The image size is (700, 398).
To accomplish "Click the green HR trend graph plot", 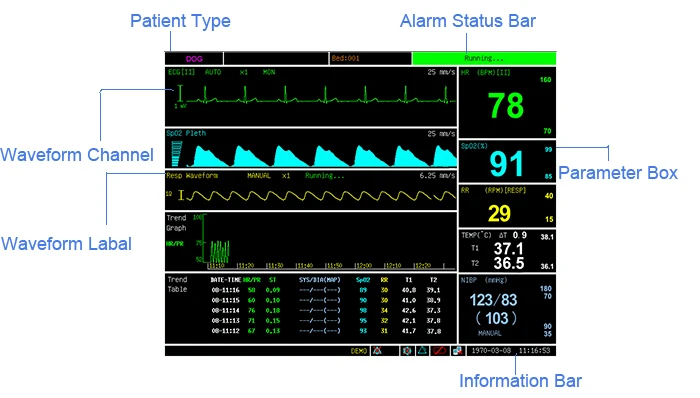I will [x=220, y=252].
